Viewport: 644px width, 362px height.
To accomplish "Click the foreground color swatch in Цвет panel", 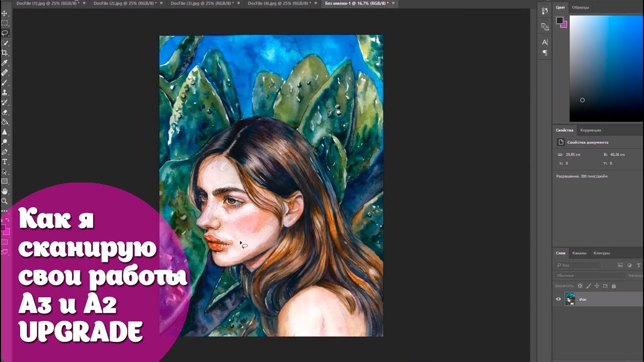I will coord(559,21).
